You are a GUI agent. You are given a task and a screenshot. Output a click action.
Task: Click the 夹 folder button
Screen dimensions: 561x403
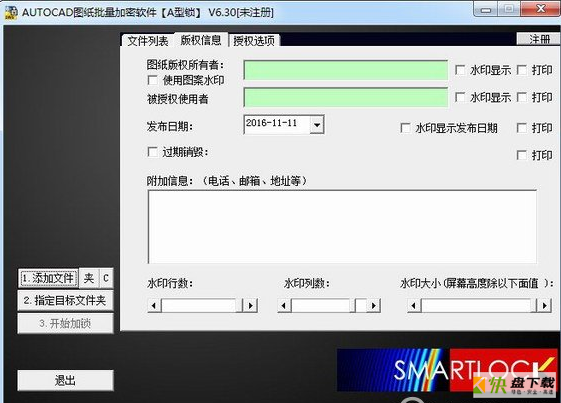click(89, 278)
